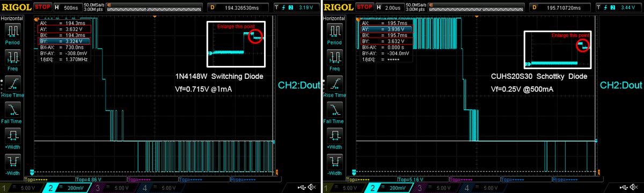Click left scope scroll dots beside Rise Time
This screenshot has width=644, height=193.
coord(2,86)
